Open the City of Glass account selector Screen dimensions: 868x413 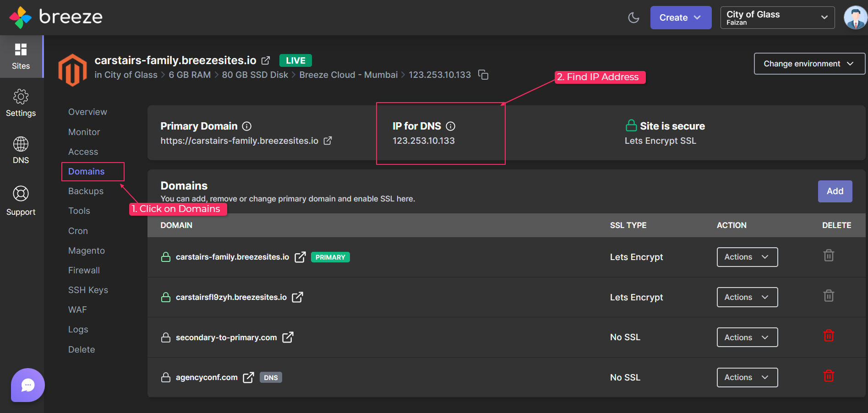[777, 17]
